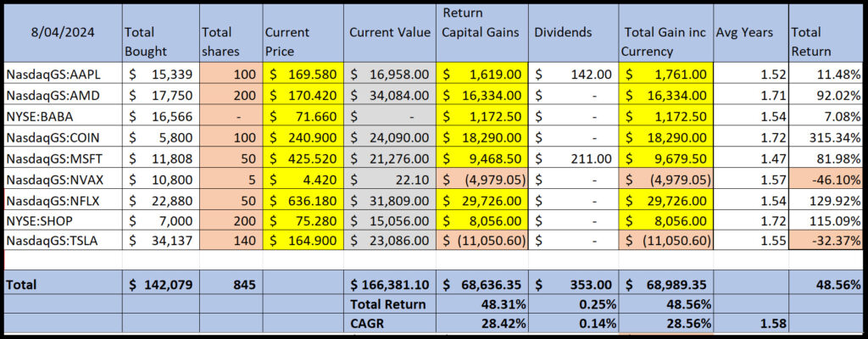The width and height of the screenshot is (868, 339).
Task: Select BABA current price 71.660
Action: (303, 116)
